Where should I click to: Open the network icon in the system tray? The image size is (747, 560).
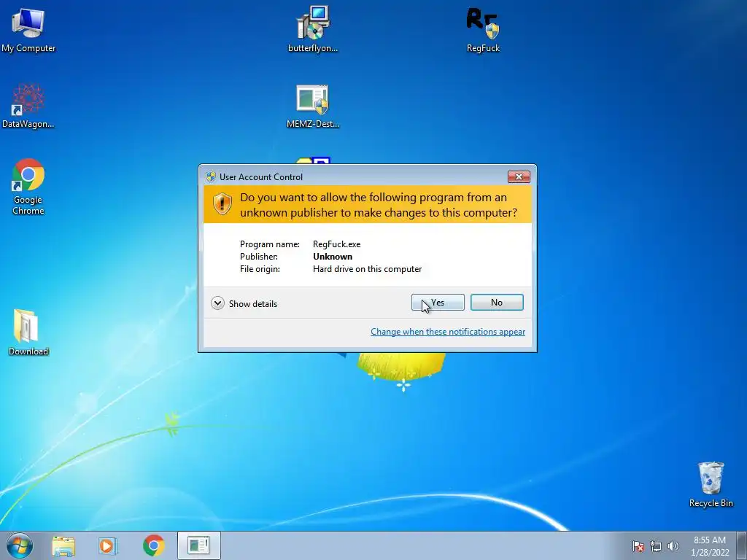tap(656, 546)
